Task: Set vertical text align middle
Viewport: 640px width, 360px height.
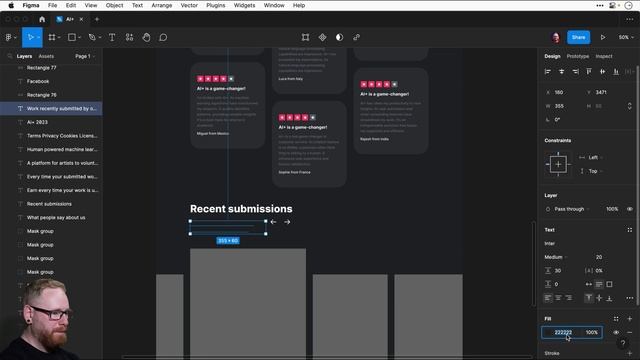Action: 599,298
